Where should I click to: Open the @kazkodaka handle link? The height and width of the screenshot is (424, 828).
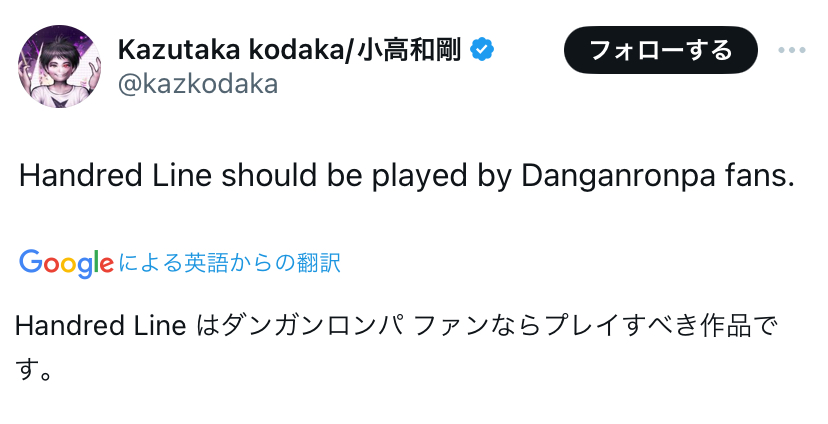pyautogui.click(x=198, y=85)
